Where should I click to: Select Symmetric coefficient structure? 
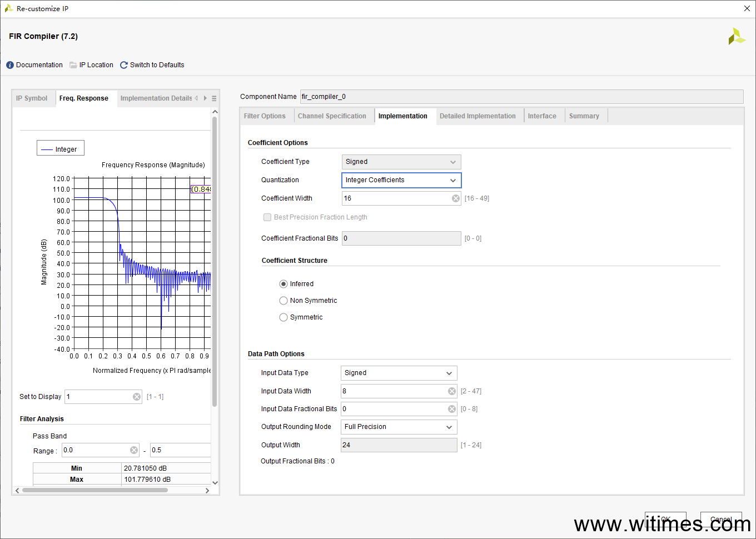click(x=283, y=317)
